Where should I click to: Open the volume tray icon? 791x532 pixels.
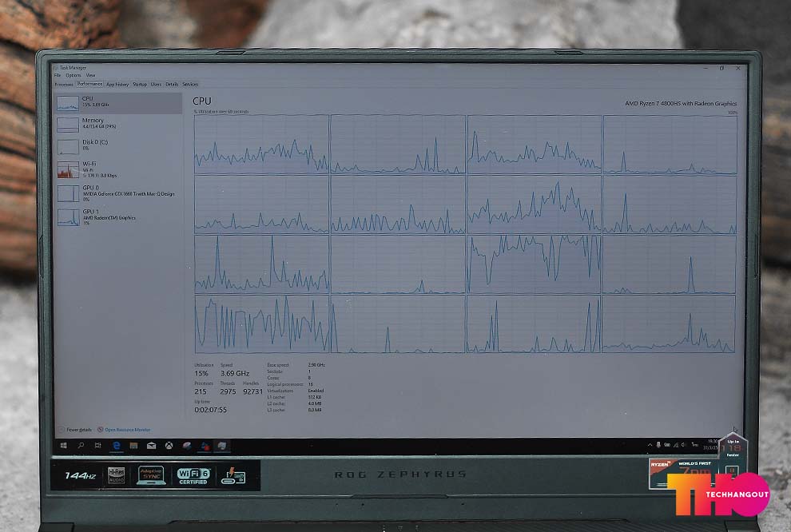pos(684,445)
